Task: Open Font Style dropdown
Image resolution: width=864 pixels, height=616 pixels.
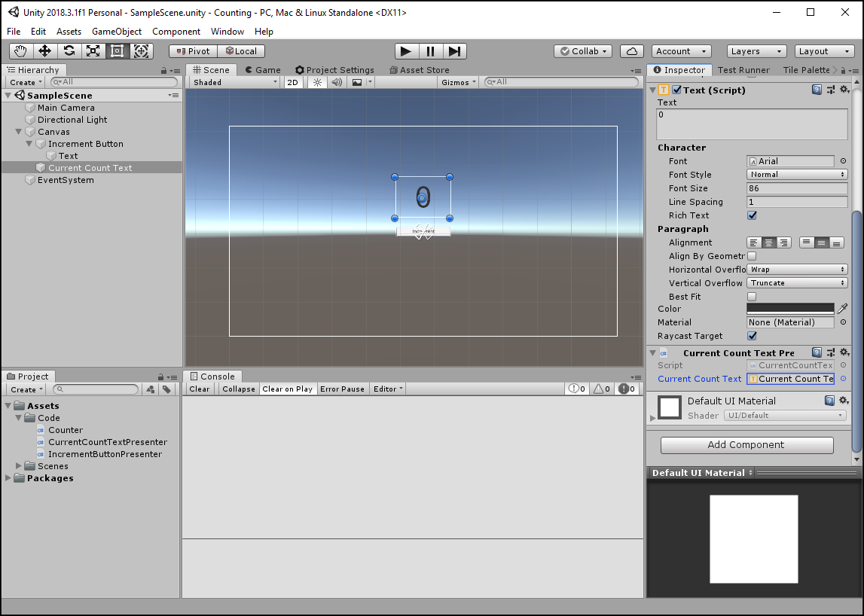Action: [x=797, y=175]
